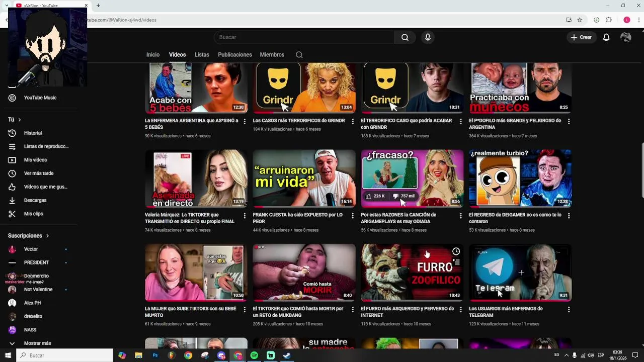Open the Telegram video thumbnail

tap(520, 273)
